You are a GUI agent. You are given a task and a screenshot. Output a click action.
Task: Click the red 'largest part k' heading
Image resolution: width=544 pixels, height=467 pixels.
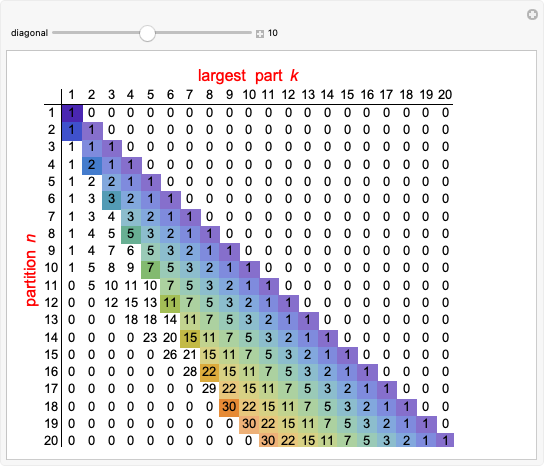[248, 75]
